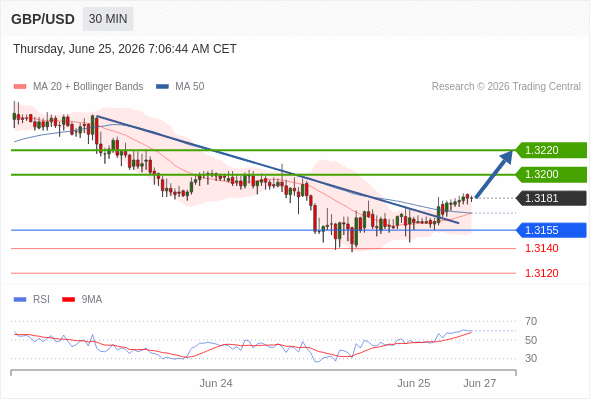Click the pink MA 20 + Bollinger Bands legend swatch
Screen dimensions: 590x400
coord(20,87)
